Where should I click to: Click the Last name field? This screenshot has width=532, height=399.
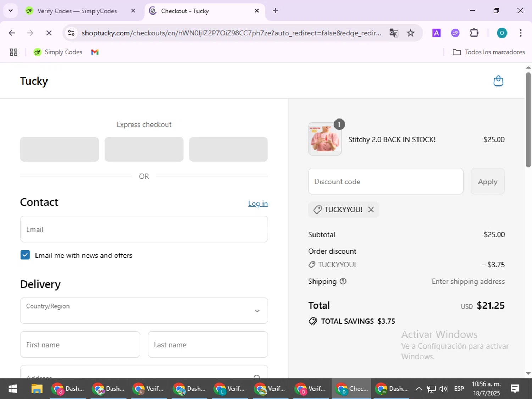pyautogui.click(x=208, y=344)
